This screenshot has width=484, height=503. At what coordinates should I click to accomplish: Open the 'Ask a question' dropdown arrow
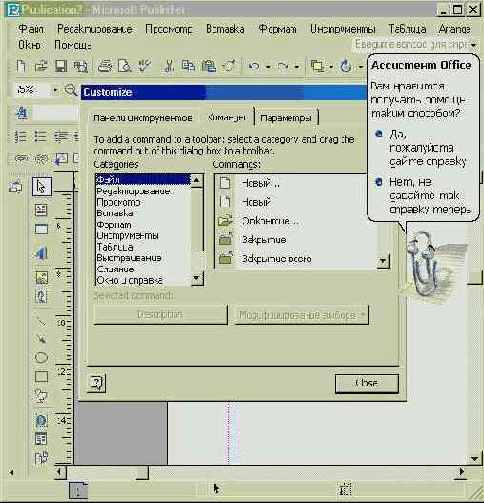pyautogui.click(x=473, y=45)
